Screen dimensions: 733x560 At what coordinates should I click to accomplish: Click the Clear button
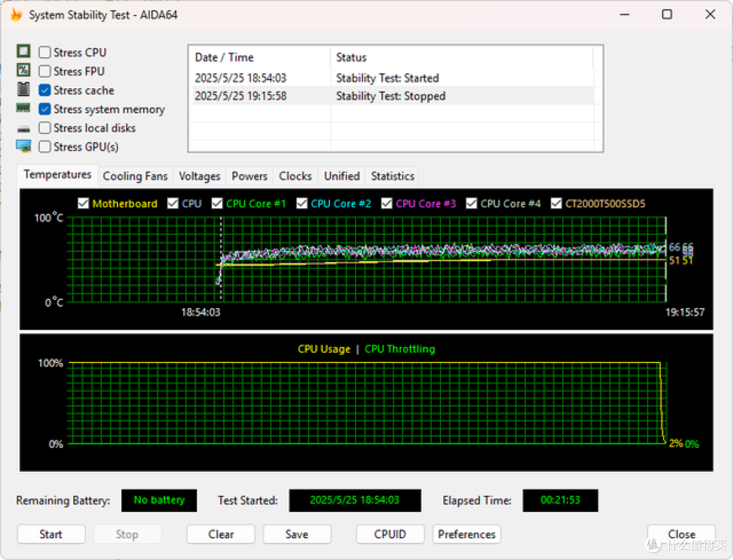[221, 534]
